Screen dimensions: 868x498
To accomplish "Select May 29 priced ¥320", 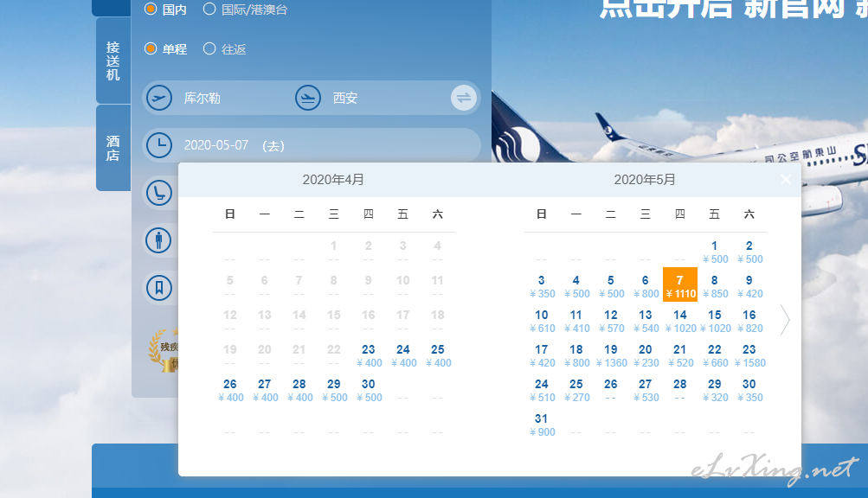I will [715, 390].
